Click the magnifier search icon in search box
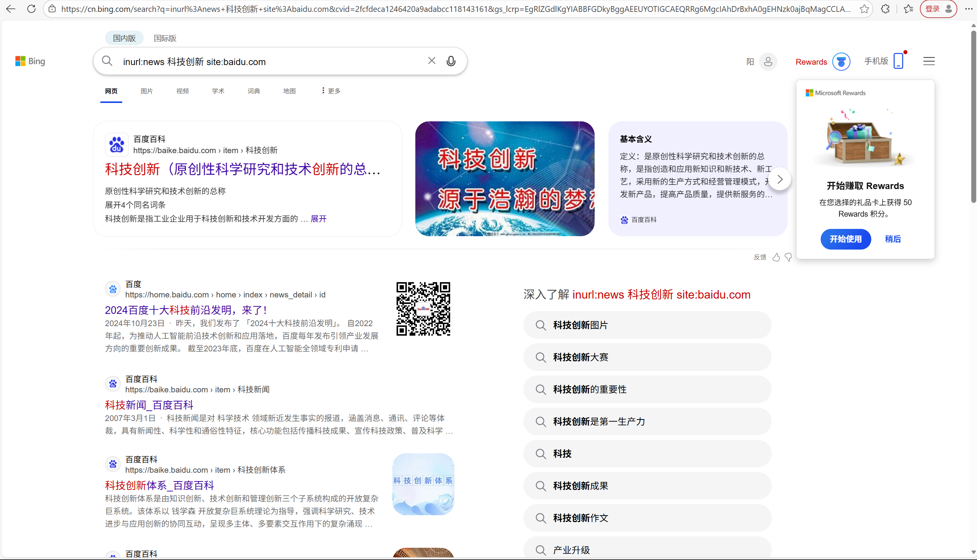This screenshot has height=560, width=977. pyautogui.click(x=107, y=61)
